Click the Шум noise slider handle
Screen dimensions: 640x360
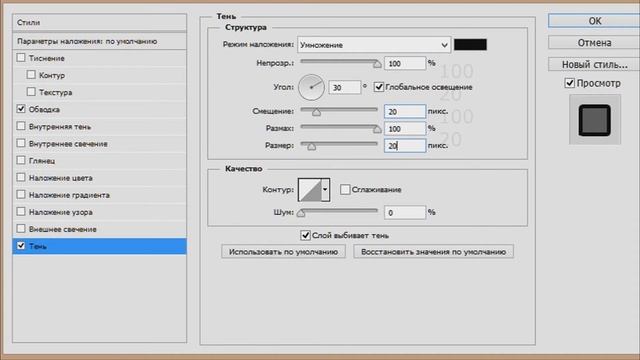301,213
